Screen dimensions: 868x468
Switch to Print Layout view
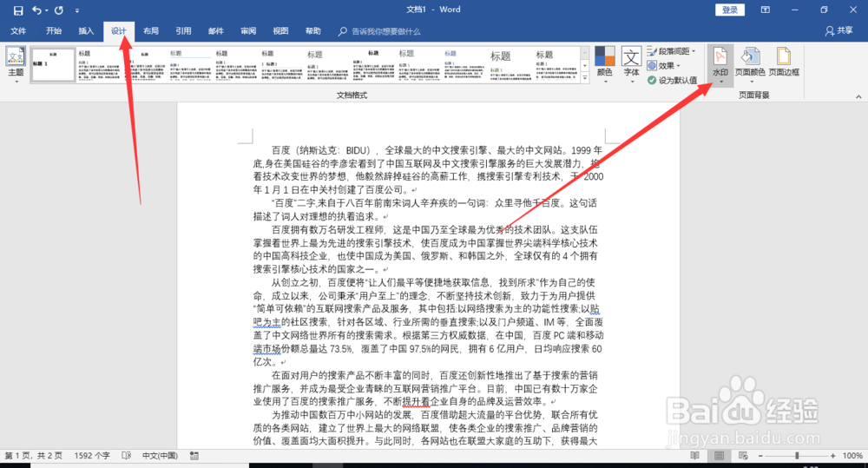[x=719, y=456]
